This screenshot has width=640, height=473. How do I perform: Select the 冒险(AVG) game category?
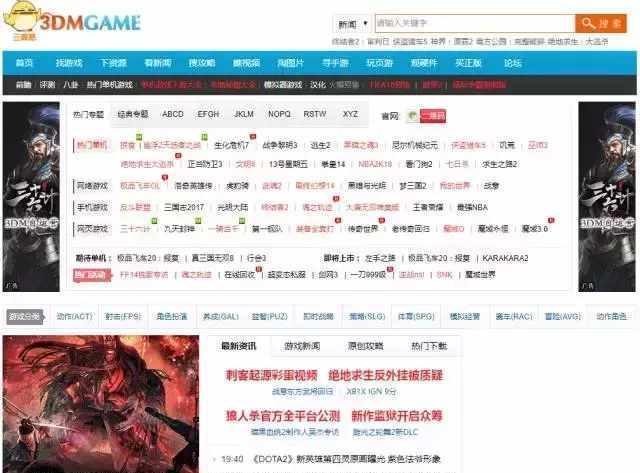[x=563, y=317]
